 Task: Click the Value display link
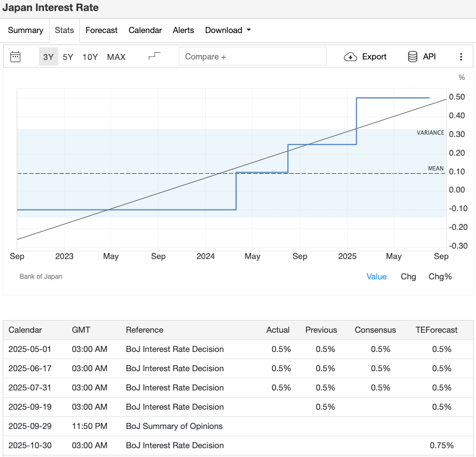pos(376,277)
